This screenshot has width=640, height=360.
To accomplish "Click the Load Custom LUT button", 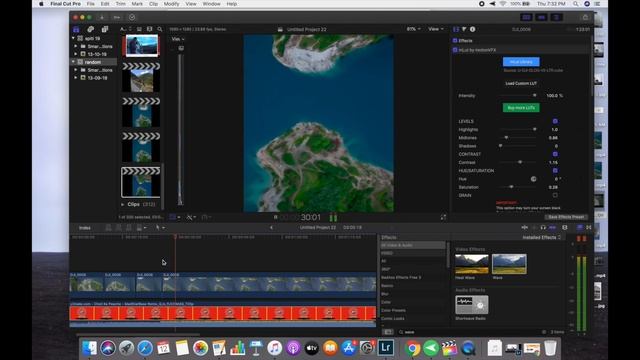I will 521,83.
